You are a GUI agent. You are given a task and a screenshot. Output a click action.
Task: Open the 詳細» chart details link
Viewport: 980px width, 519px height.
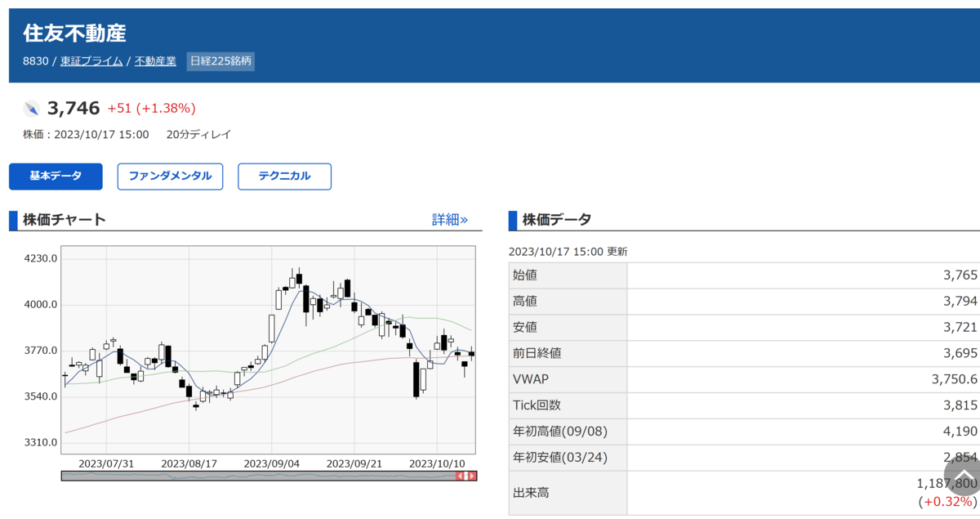(x=450, y=220)
